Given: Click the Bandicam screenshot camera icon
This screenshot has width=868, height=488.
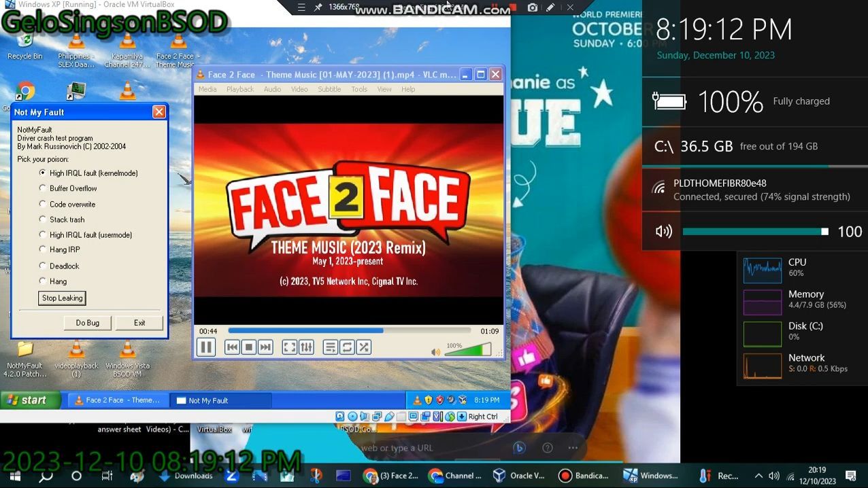Looking at the screenshot, I should 533,7.
